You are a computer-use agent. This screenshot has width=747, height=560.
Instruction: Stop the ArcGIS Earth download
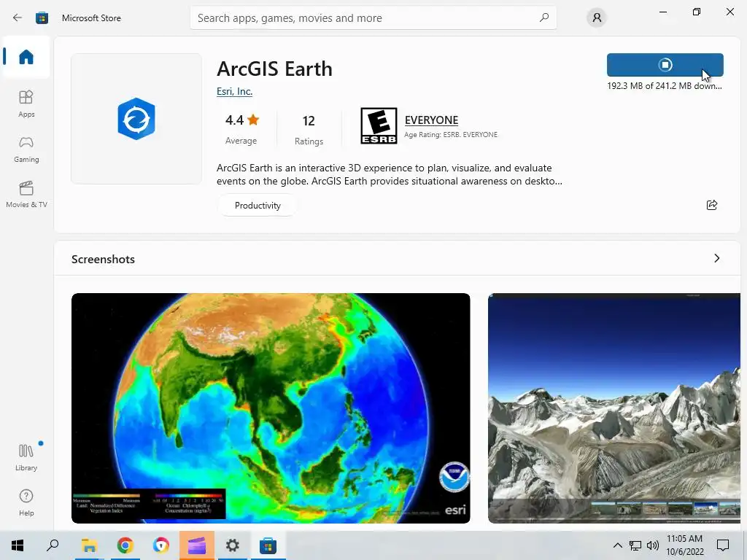[x=665, y=65]
